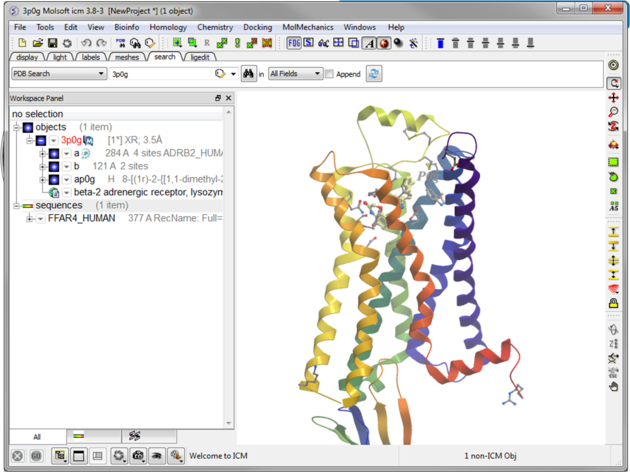Toggle display square for 3p0g object
The height and width of the screenshot is (472, 630).
(x=41, y=141)
